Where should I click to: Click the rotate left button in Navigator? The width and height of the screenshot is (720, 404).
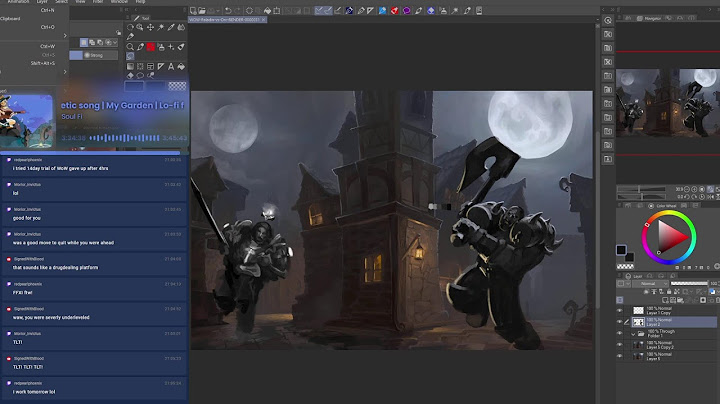pos(687,196)
